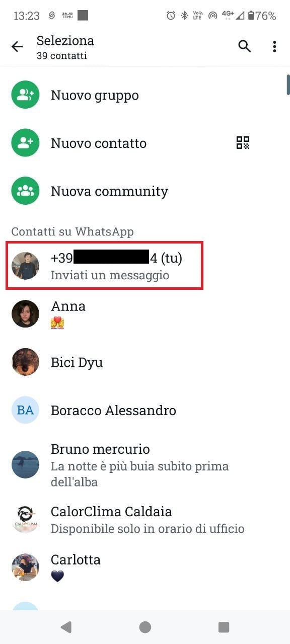Tap the Android home circle button
290x644 pixels.
pos(145,627)
